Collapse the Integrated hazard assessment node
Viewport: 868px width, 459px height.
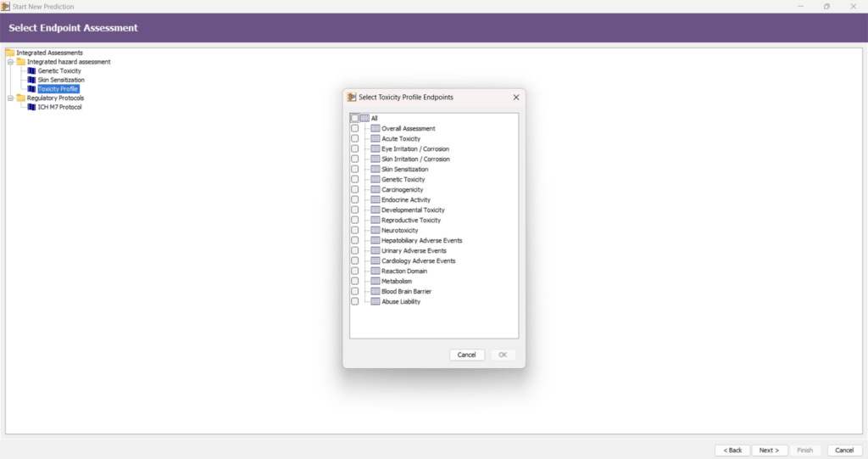click(x=11, y=62)
